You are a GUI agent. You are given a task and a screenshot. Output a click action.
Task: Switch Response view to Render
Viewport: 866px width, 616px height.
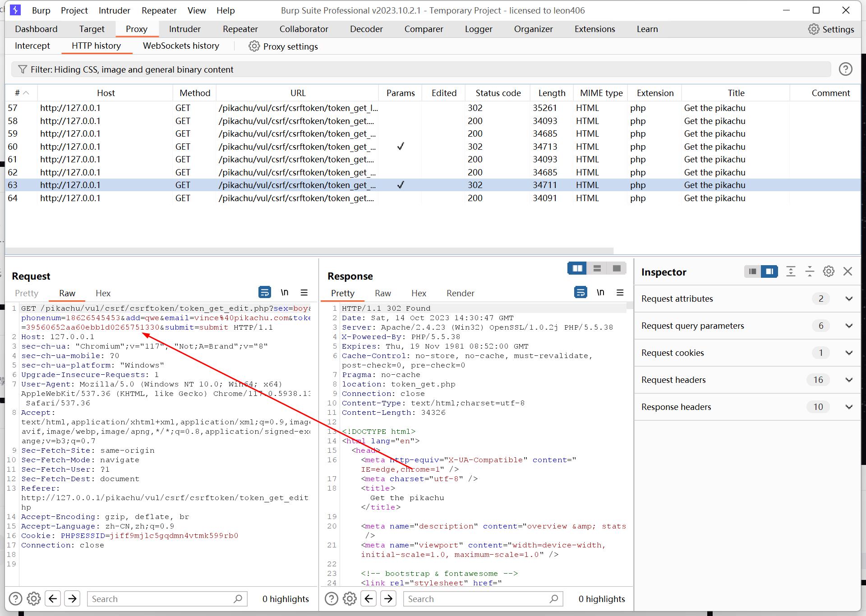[x=460, y=293]
